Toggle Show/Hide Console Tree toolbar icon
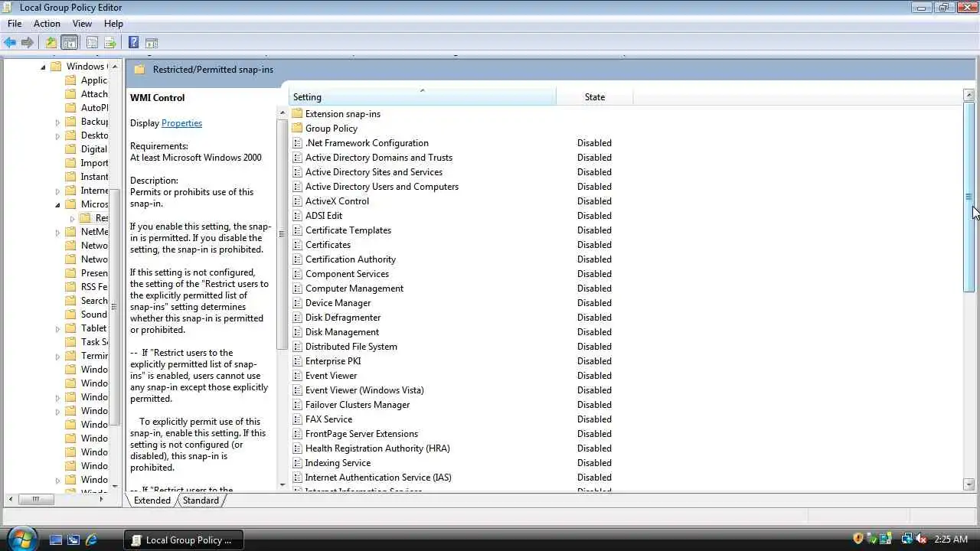 pyautogui.click(x=70, y=43)
